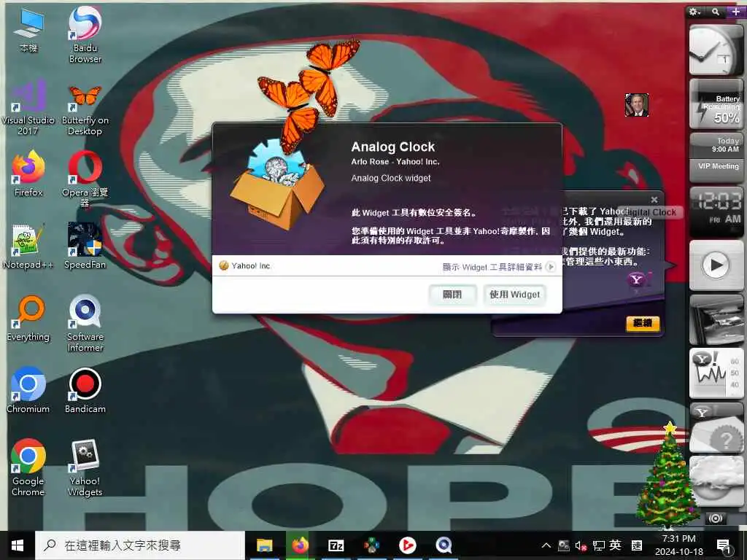Click the 使用 Widget button
Image resolution: width=747 pixels, height=560 pixels.
[514, 295]
